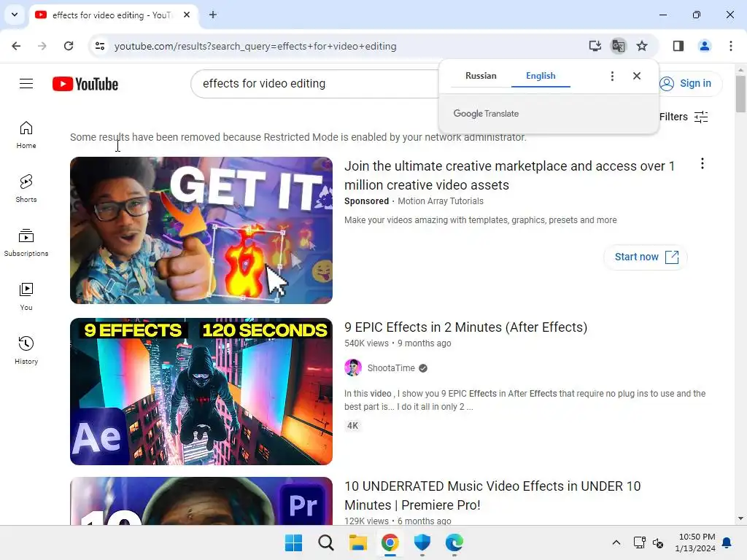Open the Filters option for search results

pos(684,117)
